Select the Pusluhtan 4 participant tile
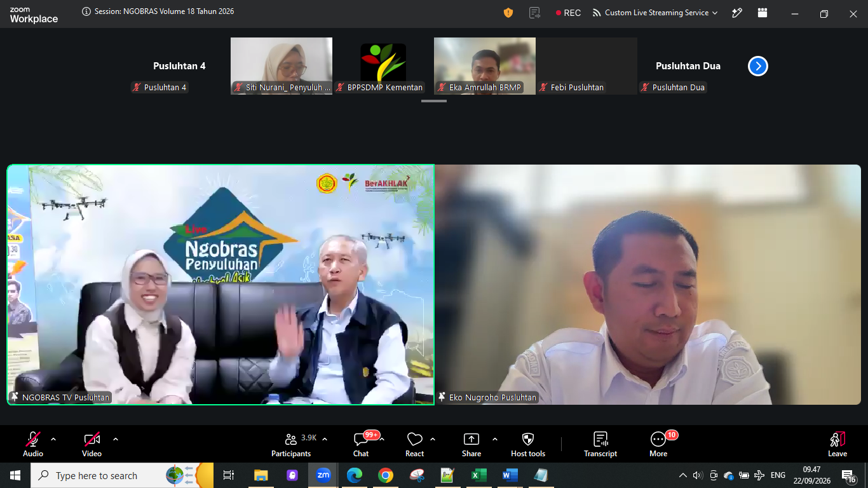This screenshot has width=868, height=488. point(179,66)
